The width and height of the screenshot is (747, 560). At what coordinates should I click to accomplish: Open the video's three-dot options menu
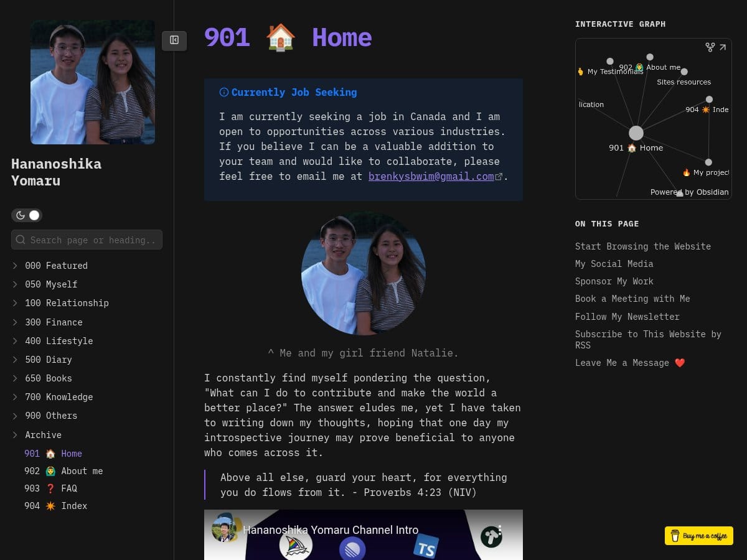pyautogui.click(x=499, y=530)
